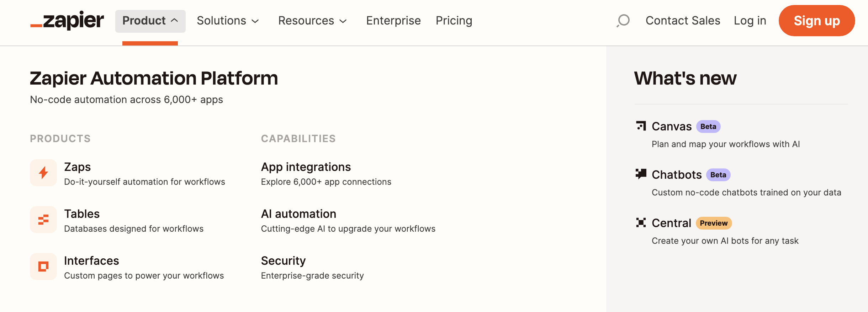Screen dimensions: 868x312
Task: Click the Preview badge next to Central
Action: [x=714, y=223]
